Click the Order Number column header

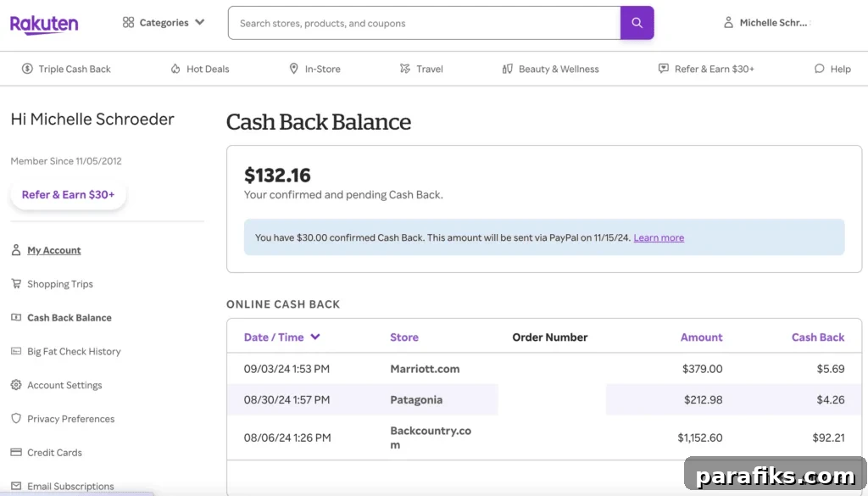pos(549,337)
